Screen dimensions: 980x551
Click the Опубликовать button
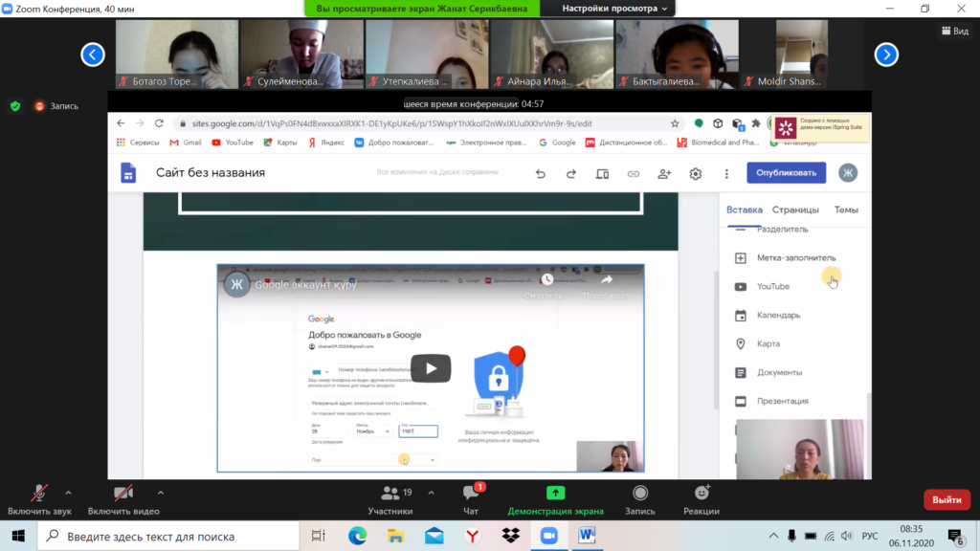(787, 173)
